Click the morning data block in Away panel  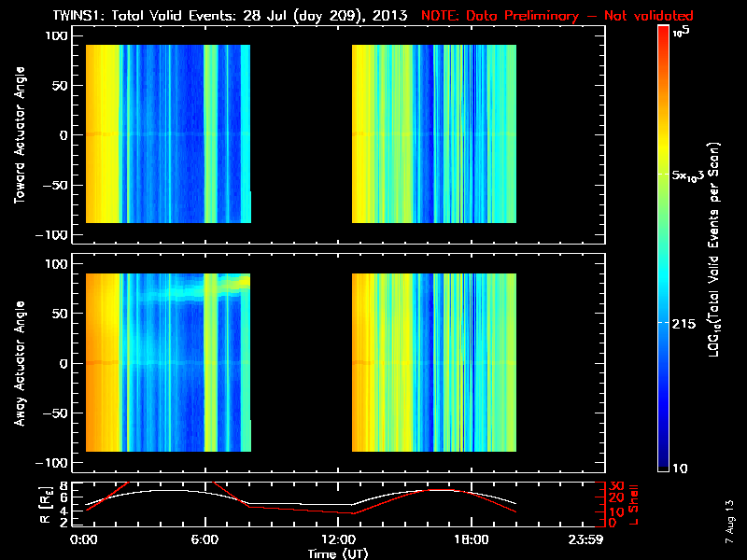(x=168, y=362)
